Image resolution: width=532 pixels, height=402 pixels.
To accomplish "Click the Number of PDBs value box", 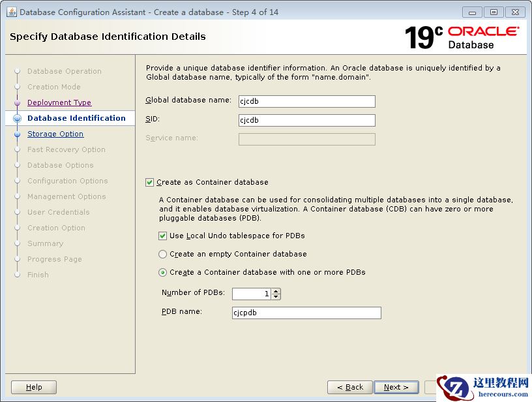I will (252, 294).
